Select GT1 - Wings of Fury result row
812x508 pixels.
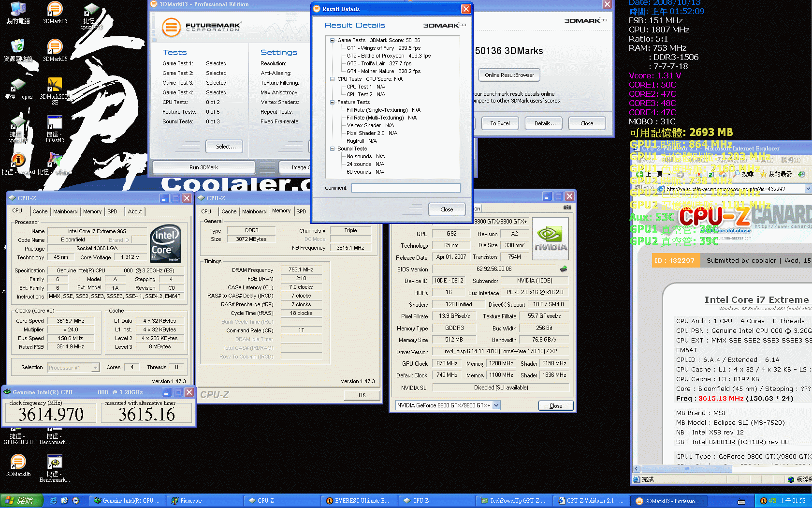tap(383, 48)
